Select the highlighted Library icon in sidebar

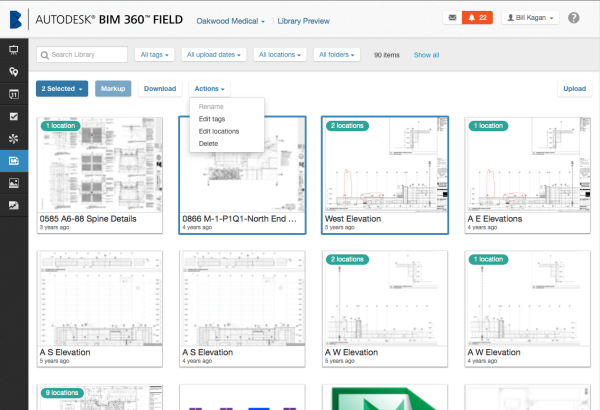coord(14,161)
